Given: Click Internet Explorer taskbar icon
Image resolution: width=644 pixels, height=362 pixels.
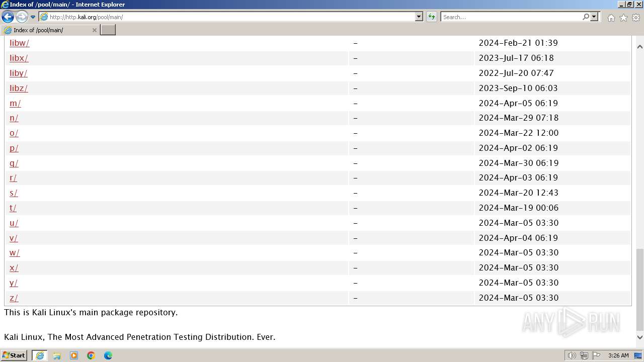Looking at the screenshot, I should (40, 355).
